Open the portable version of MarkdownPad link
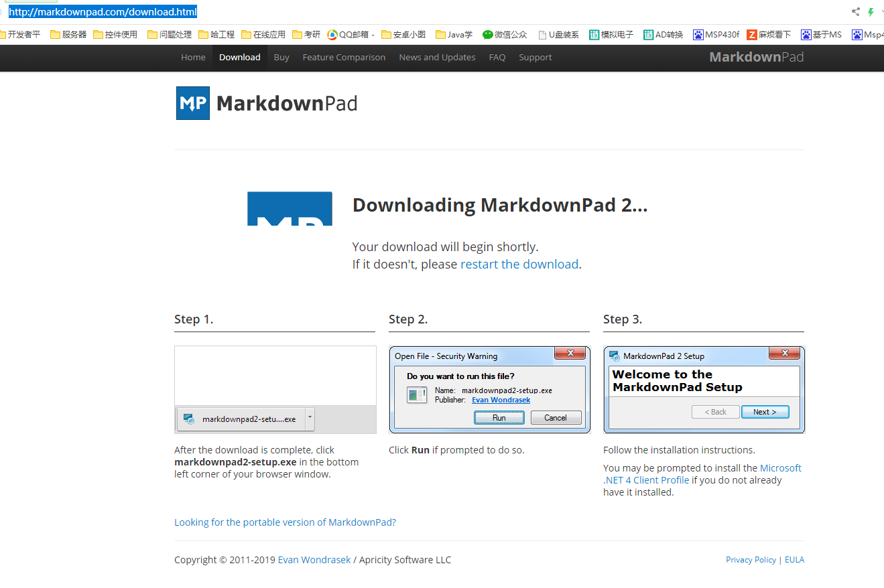 click(x=285, y=522)
